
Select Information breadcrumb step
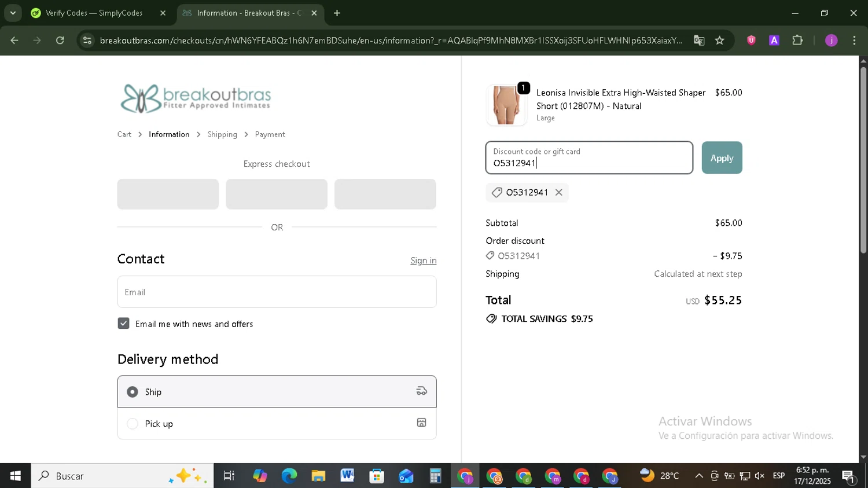(x=169, y=134)
